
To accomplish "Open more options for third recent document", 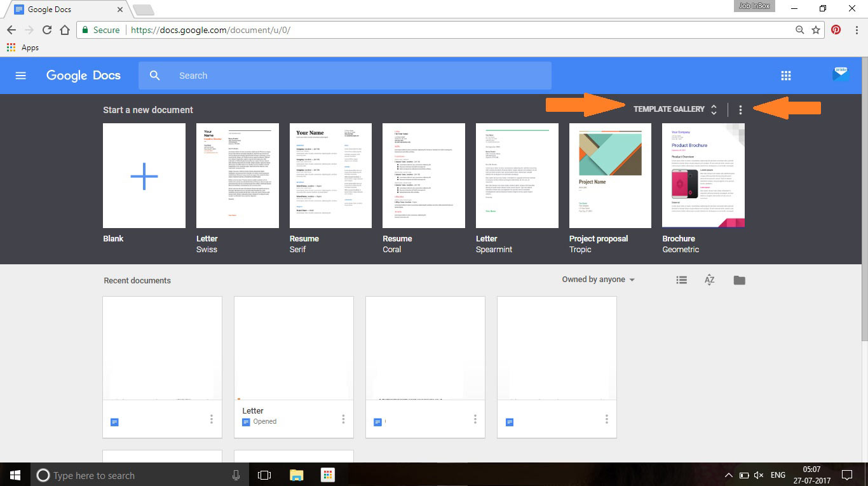I will pos(475,419).
